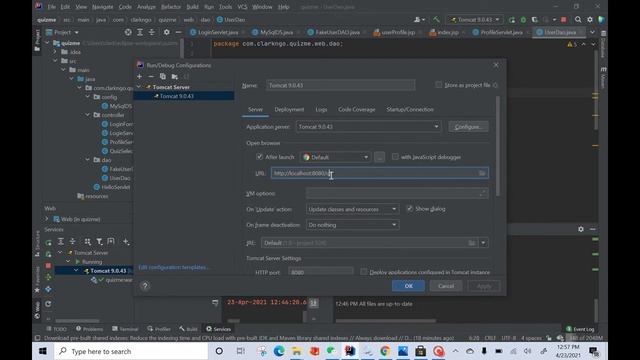Image resolution: width=640 pixels, height=360 pixels.
Task: Click OK button in dialog
Action: [x=408, y=286]
